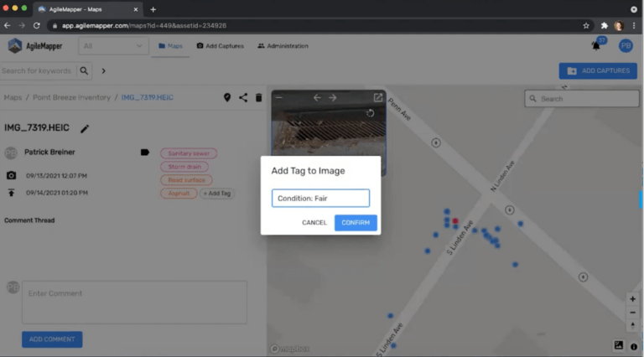644x357 pixels.
Task: Click the share icon
Action: [x=243, y=97]
